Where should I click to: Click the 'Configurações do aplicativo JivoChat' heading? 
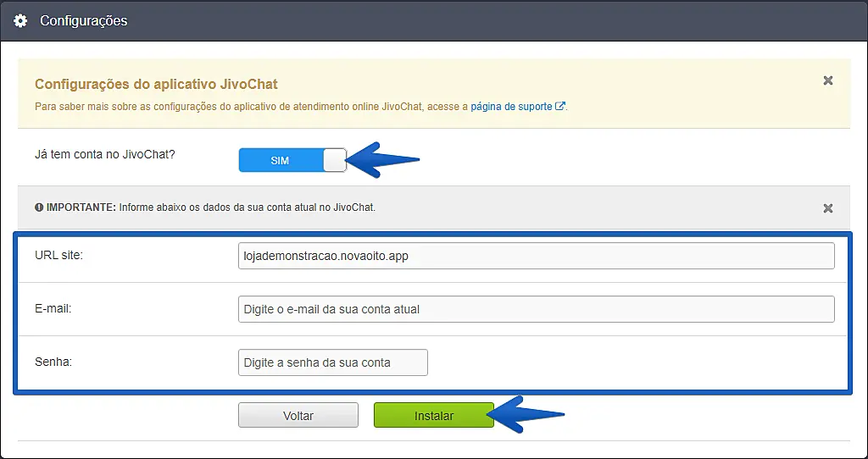click(156, 85)
